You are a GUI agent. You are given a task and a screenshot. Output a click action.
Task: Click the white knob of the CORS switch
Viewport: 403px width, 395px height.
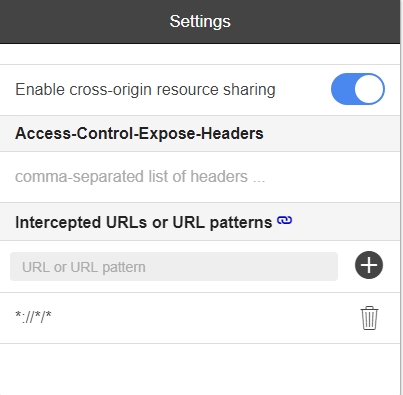pyautogui.click(x=369, y=89)
